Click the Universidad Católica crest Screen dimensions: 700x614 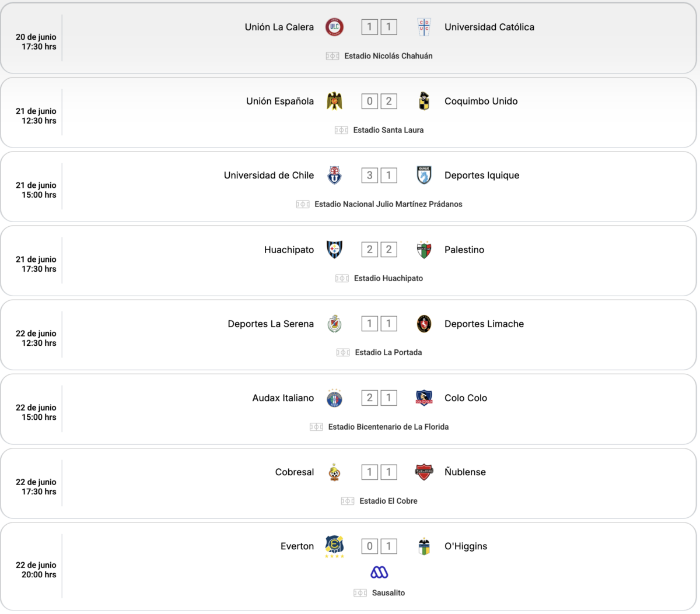click(x=424, y=27)
